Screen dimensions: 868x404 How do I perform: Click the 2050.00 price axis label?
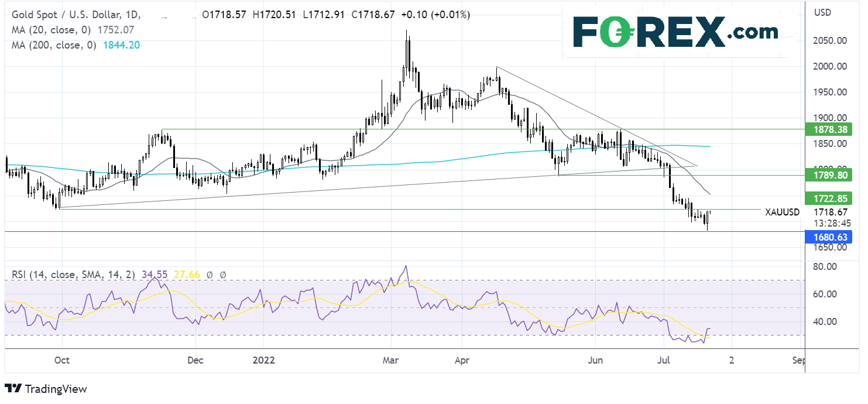pyautogui.click(x=831, y=40)
